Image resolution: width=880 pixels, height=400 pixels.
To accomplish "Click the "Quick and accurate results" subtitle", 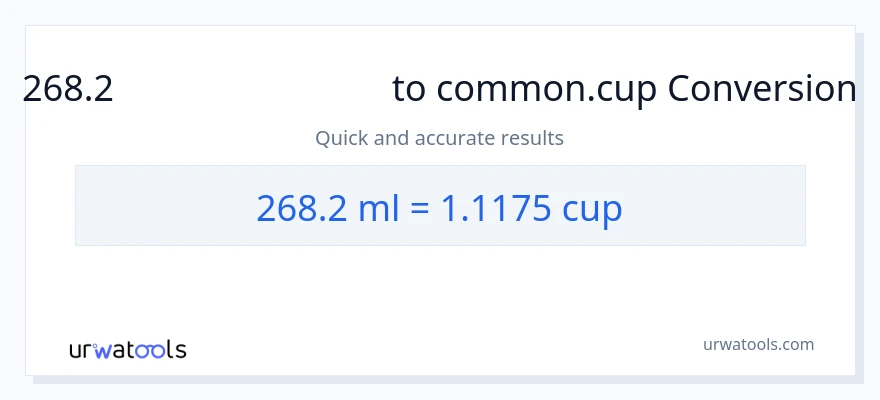I will [439, 138].
